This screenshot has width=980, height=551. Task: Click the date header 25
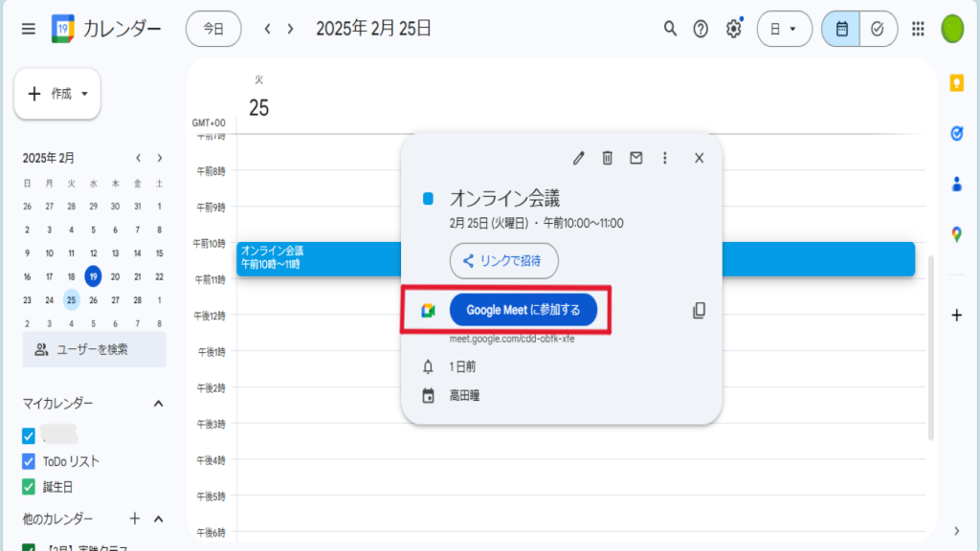click(258, 107)
